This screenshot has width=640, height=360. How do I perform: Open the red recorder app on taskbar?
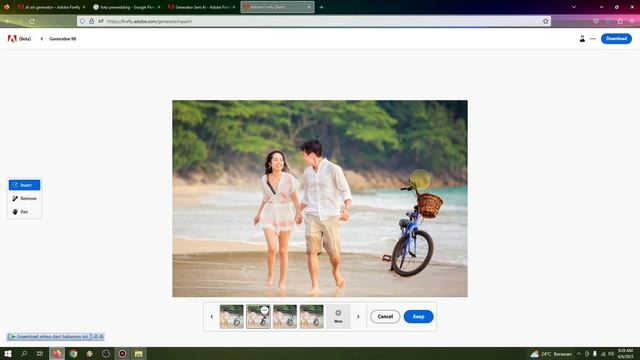[x=122, y=353]
